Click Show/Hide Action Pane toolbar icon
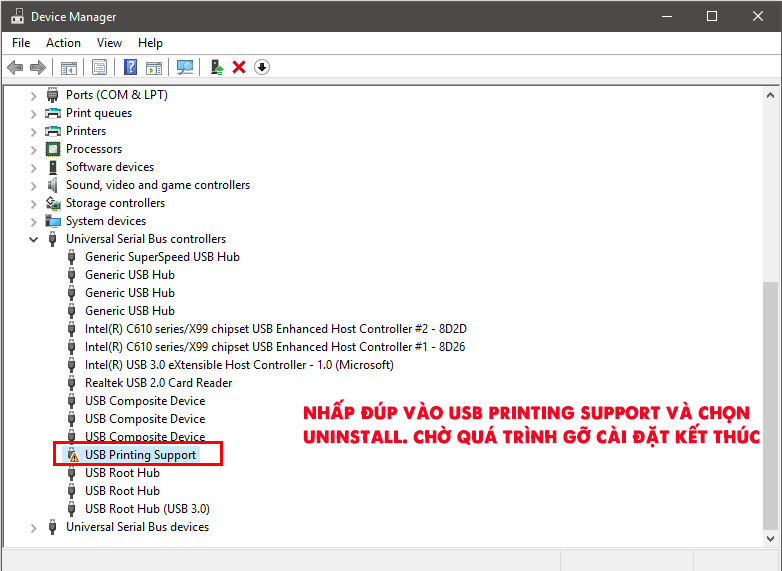The width and height of the screenshot is (782, 571). 154,67
